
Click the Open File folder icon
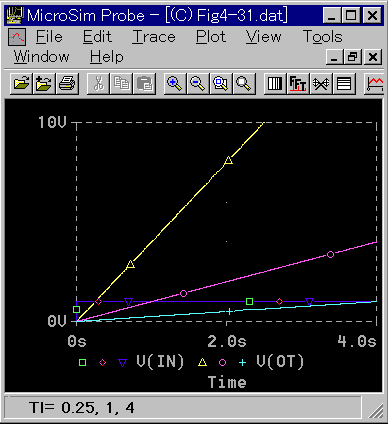click(22, 84)
